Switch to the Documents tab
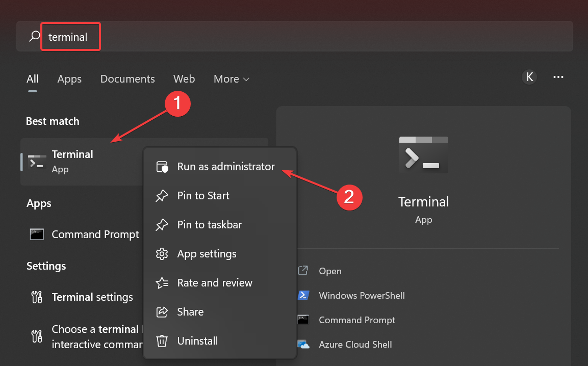The image size is (588, 366). click(127, 79)
